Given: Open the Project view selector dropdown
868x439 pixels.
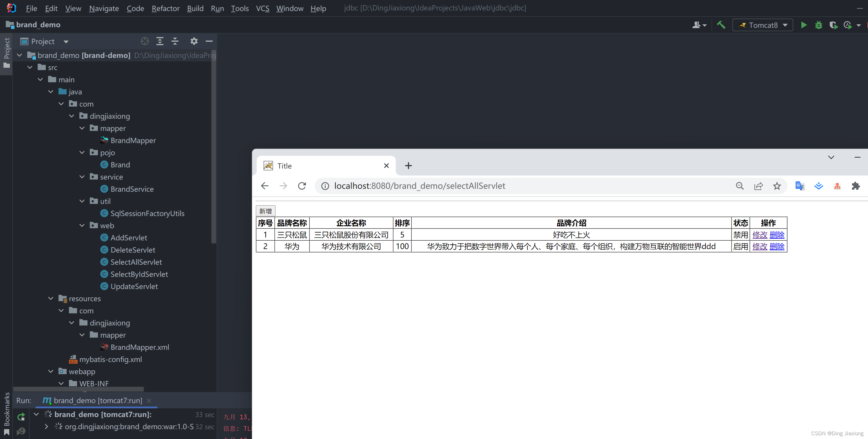Looking at the screenshot, I should (66, 41).
